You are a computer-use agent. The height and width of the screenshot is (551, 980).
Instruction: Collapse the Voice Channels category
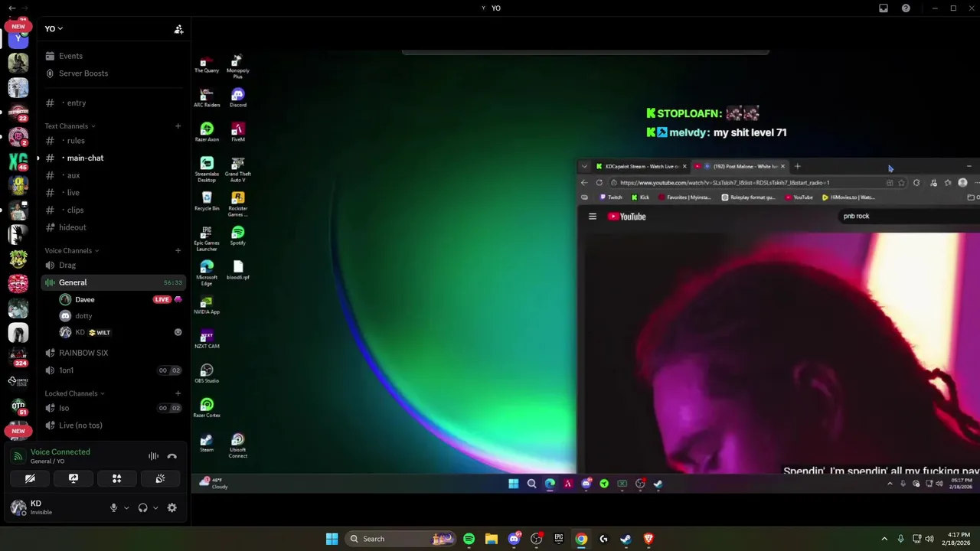point(71,251)
